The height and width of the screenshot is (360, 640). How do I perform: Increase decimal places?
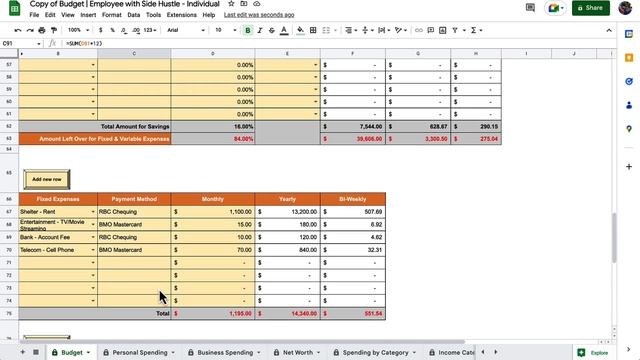(x=136, y=30)
